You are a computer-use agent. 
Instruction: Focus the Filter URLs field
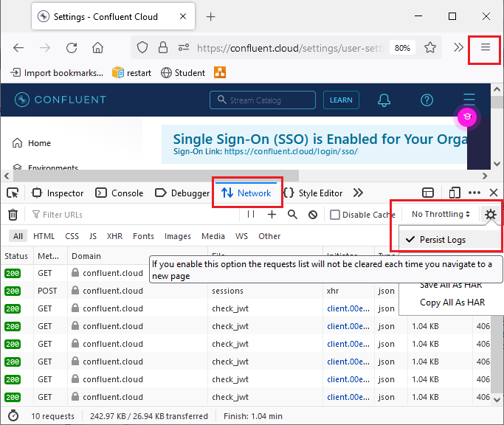(135, 215)
